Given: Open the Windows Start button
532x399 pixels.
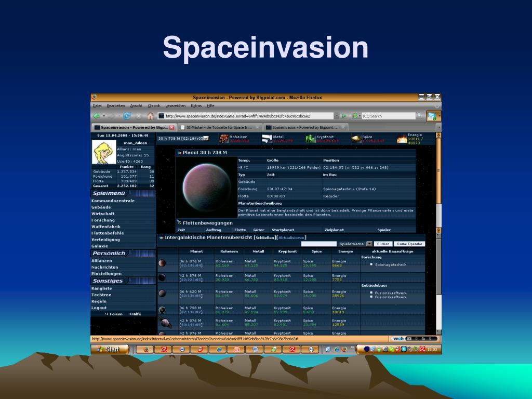Looking at the screenshot, I should [110, 349].
